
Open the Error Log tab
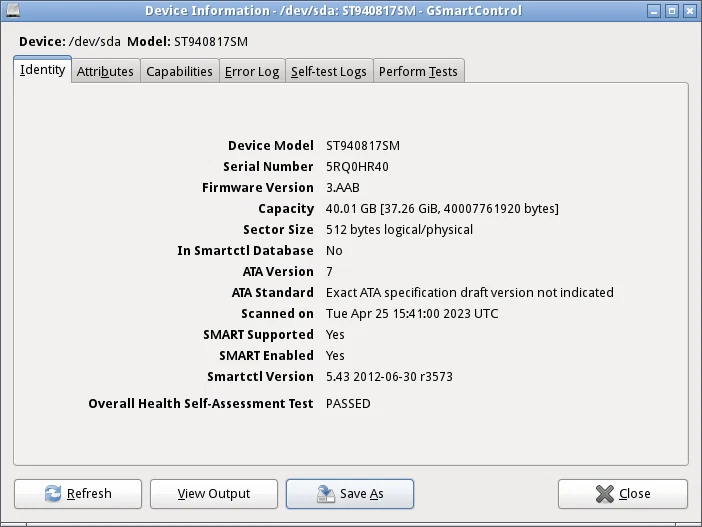tap(252, 72)
